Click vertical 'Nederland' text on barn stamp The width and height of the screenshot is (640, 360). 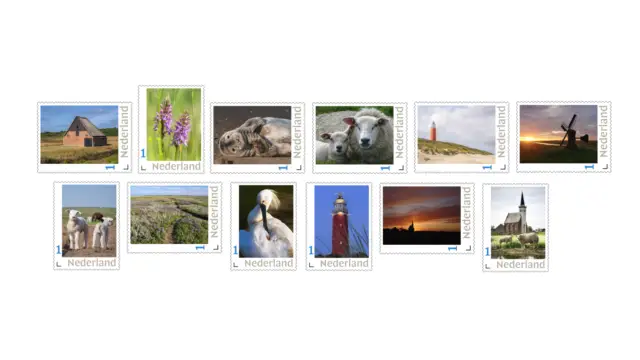point(124,131)
